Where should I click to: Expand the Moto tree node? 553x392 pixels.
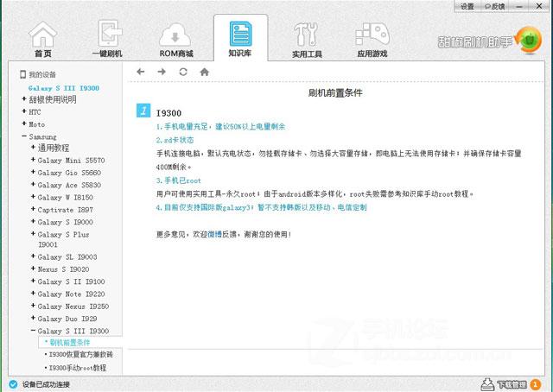[24, 123]
